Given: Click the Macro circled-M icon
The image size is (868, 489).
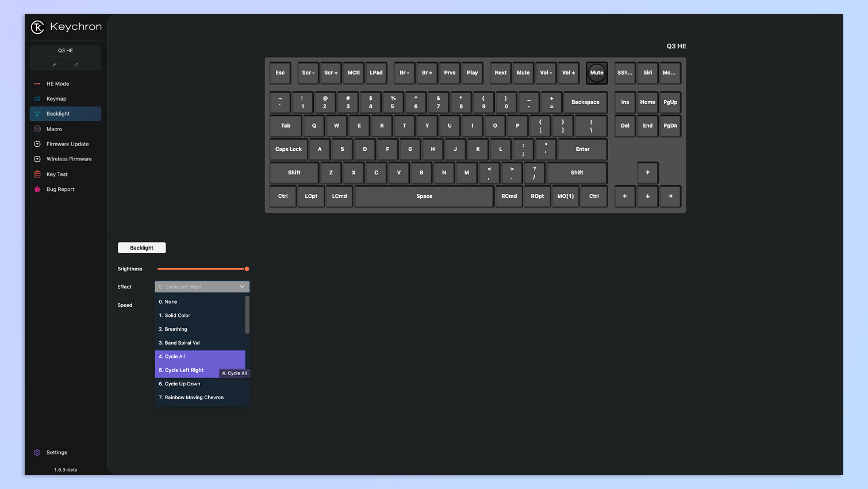Looking at the screenshot, I should (x=37, y=129).
